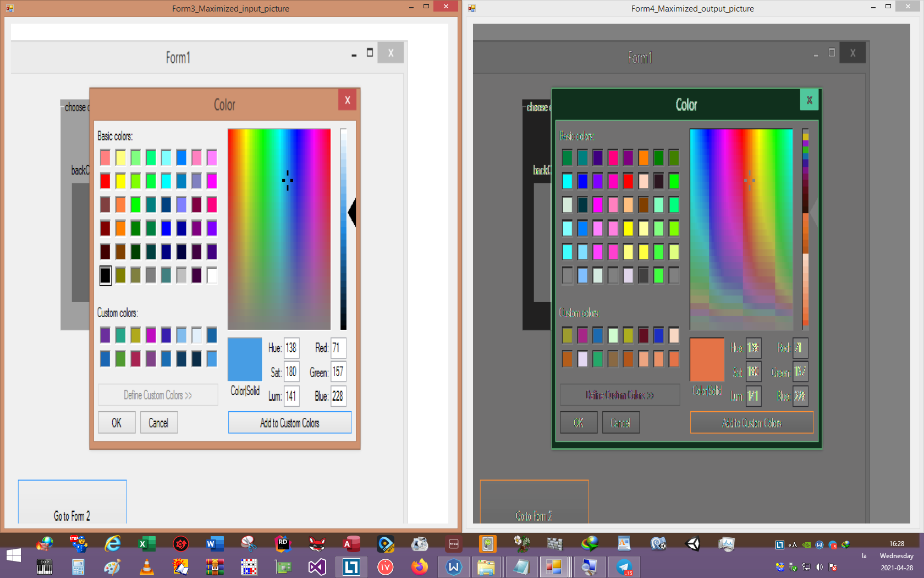Pick the pure red swatch in input Basic colors
Screen dimensions: 924x578
click(105, 181)
